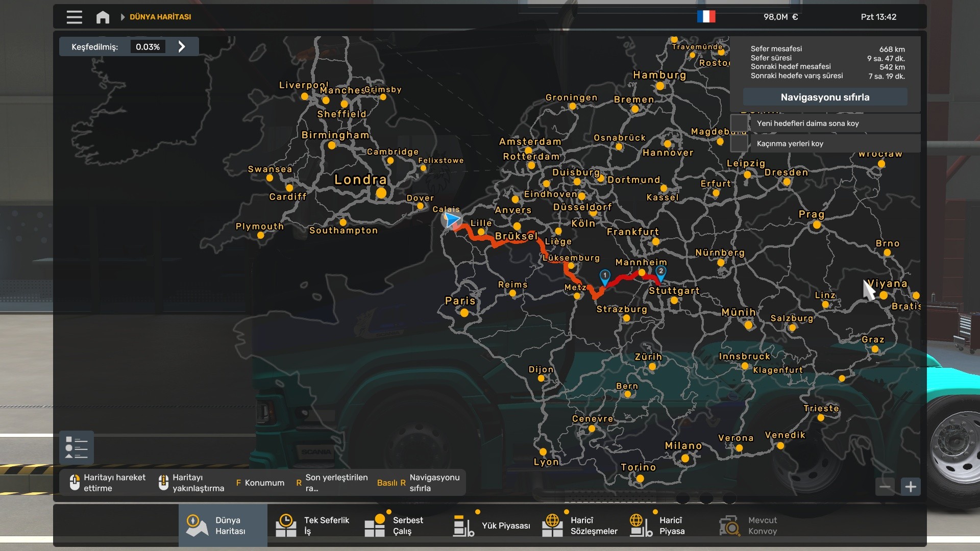This screenshot has width=980, height=551.
Task: Click the Sefer mesafesi 668 km value
Action: (x=892, y=49)
